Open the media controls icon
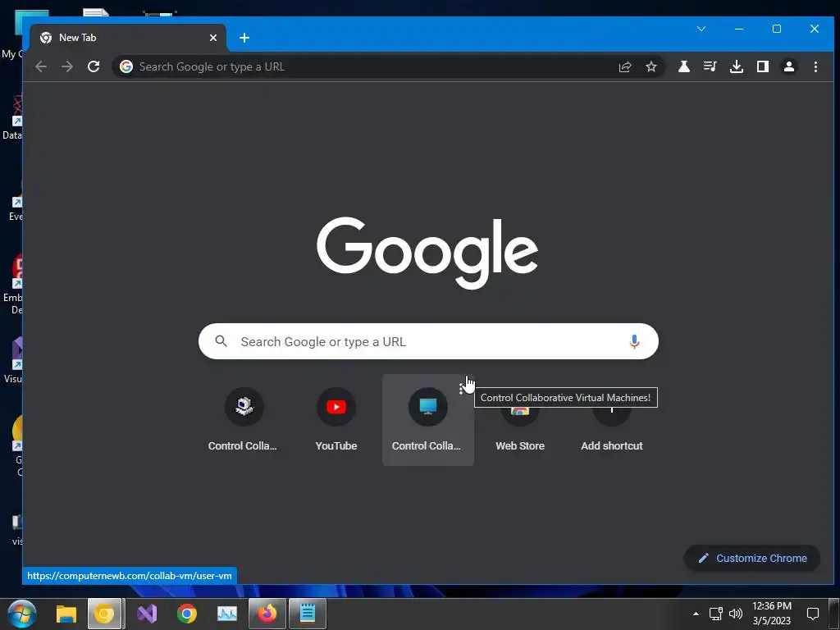This screenshot has width=840, height=630. tap(710, 66)
